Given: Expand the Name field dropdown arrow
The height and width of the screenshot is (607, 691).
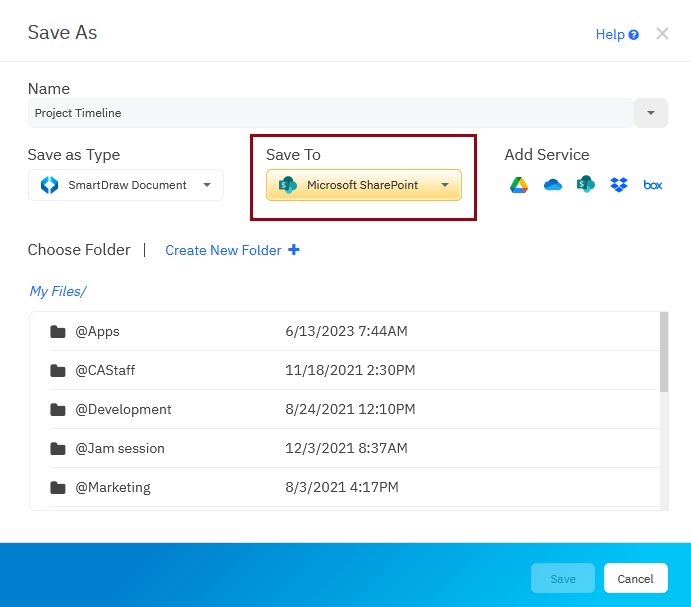Looking at the screenshot, I should pyautogui.click(x=651, y=113).
